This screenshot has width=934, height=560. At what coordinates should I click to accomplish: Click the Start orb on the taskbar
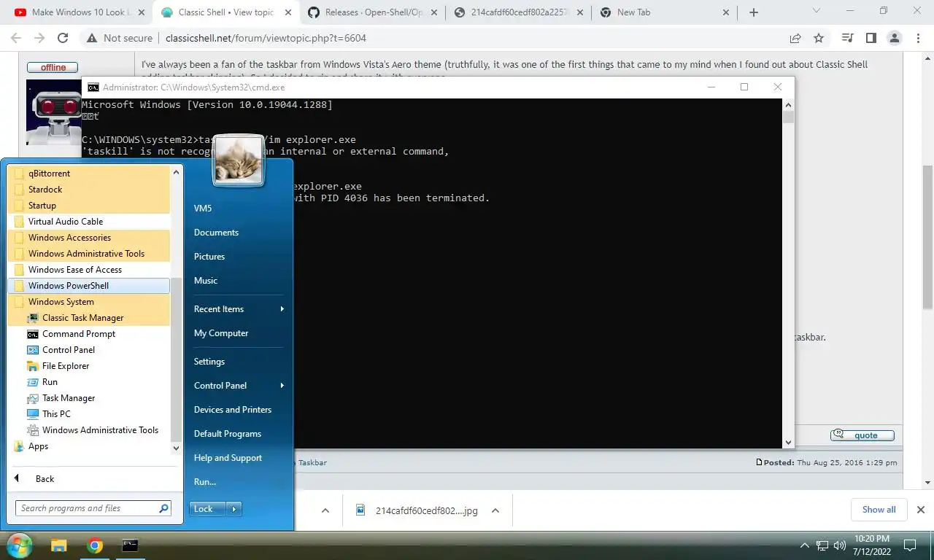(19, 545)
